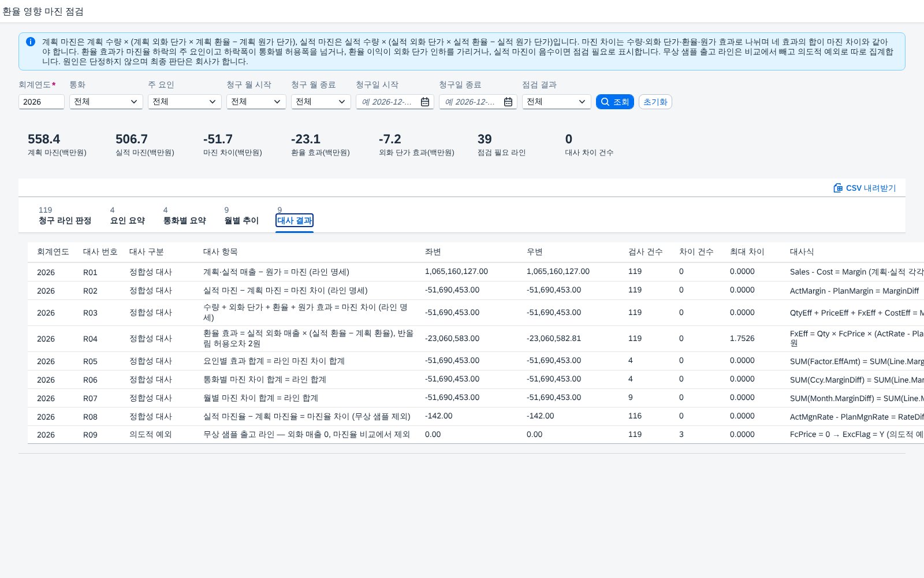Select the R05 reconciliation row cell

click(x=90, y=361)
